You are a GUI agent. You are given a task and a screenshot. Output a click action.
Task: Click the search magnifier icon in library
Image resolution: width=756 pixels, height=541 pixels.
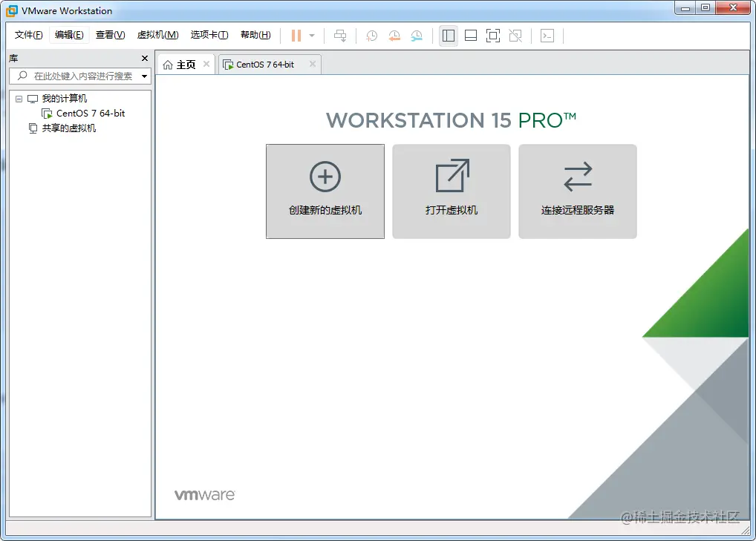[x=22, y=76]
